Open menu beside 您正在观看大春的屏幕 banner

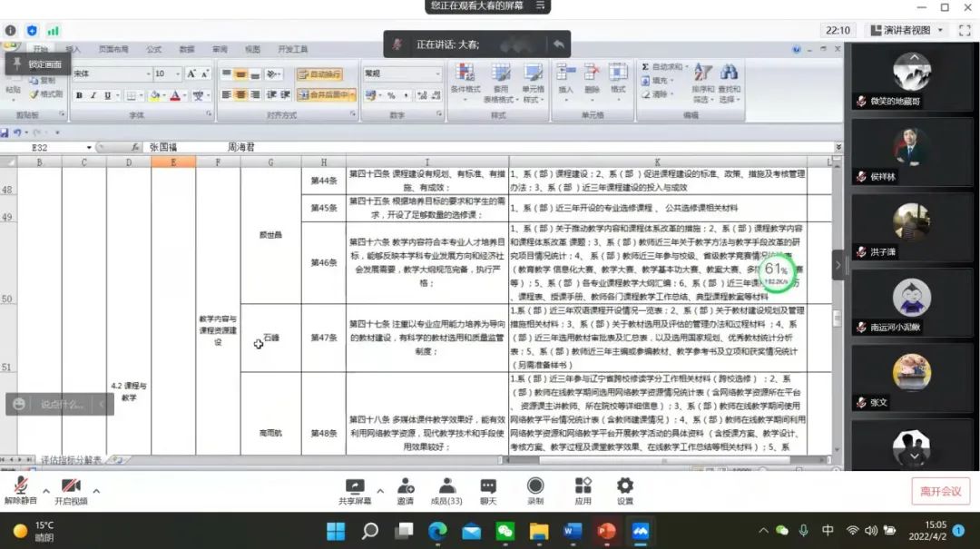click(541, 6)
